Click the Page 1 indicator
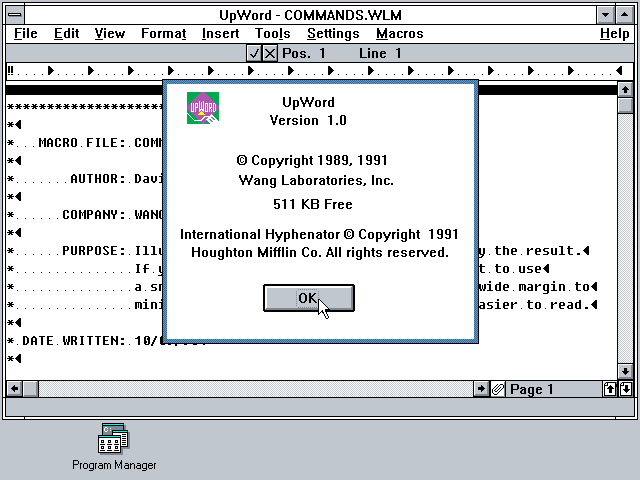Image resolution: width=640 pixels, height=480 pixels. (x=531, y=389)
